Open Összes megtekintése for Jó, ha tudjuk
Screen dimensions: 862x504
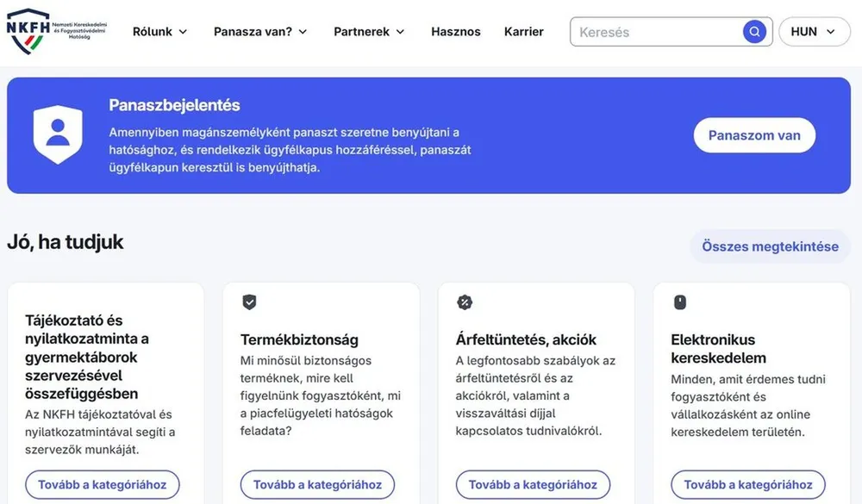[x=770, y=246]
